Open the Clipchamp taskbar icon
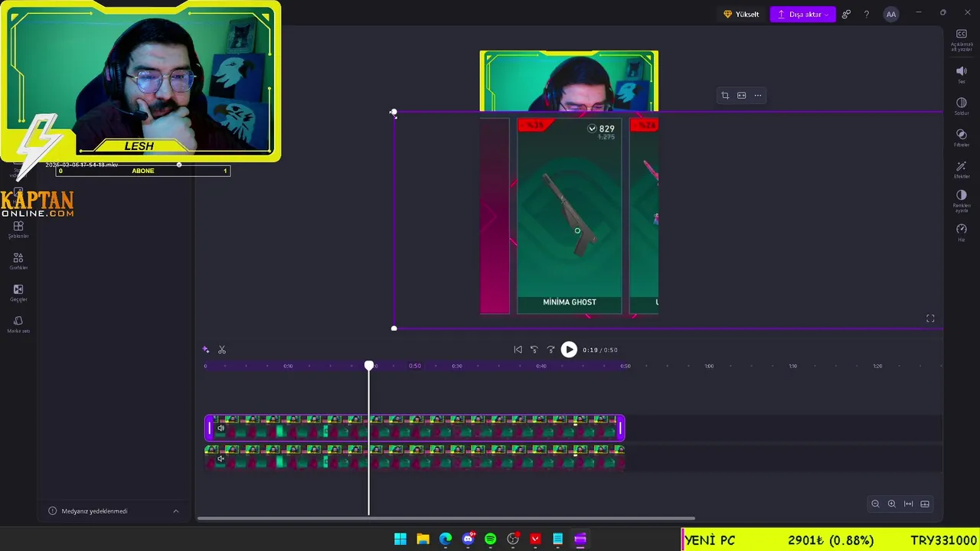980x551 pixels. 580,539
